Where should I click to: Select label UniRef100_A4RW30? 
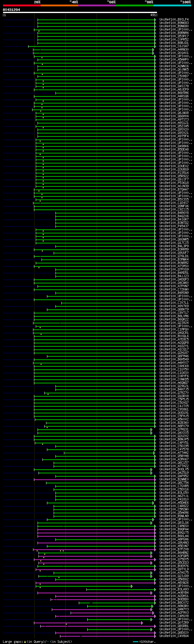pos(174,50)
